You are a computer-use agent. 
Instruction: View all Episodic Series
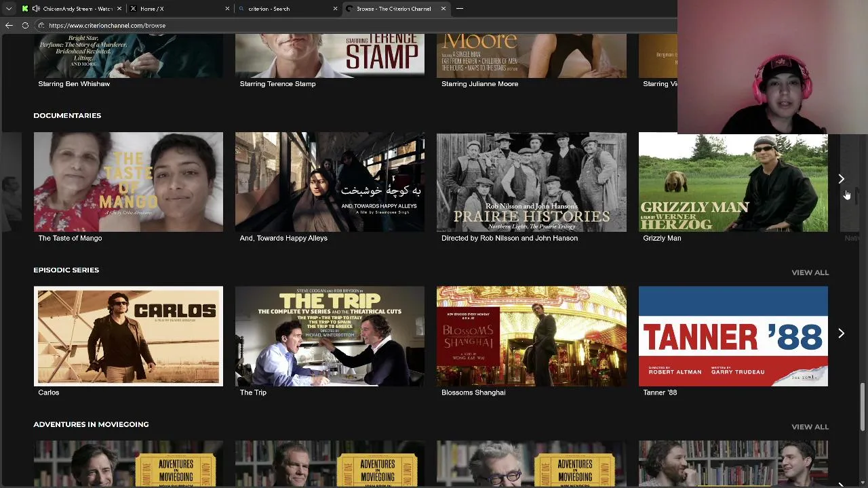[x=810, y=272]
